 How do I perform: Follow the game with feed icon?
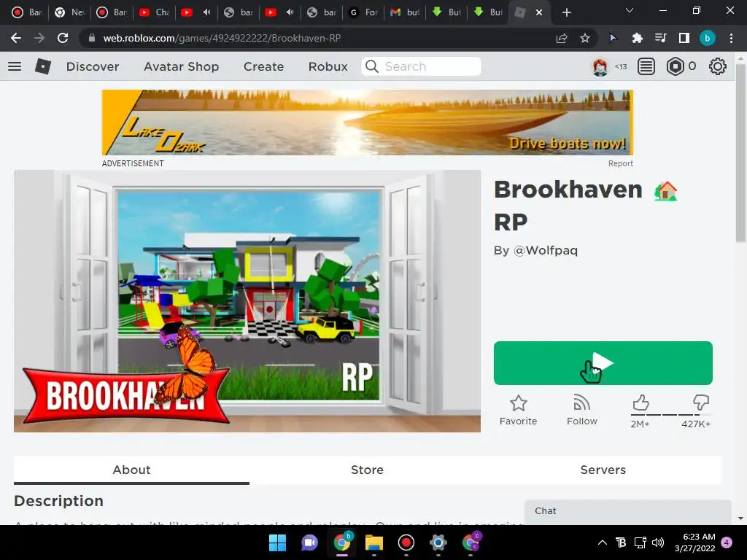click(x=581, y=410)
